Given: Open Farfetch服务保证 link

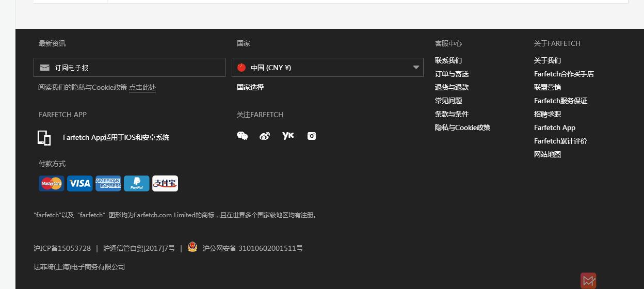Looking at the screenshot, I should coord(561,101).
